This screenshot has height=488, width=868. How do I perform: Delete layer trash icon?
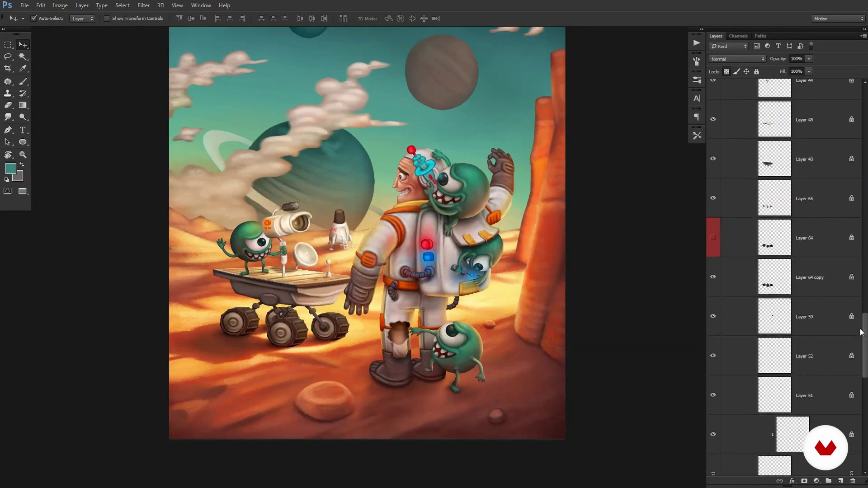point(853,481)
